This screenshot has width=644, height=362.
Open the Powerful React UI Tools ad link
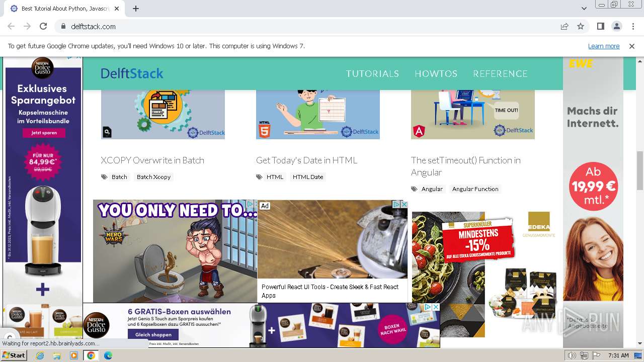point(330,291)
